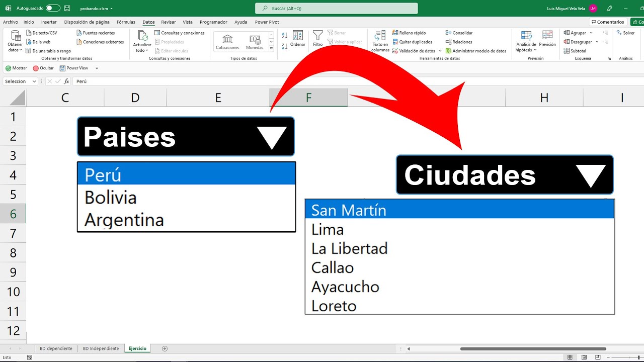Open the Fórmulas ribbon tab
This screenshot has width=644, height=362.
(126, 22)
